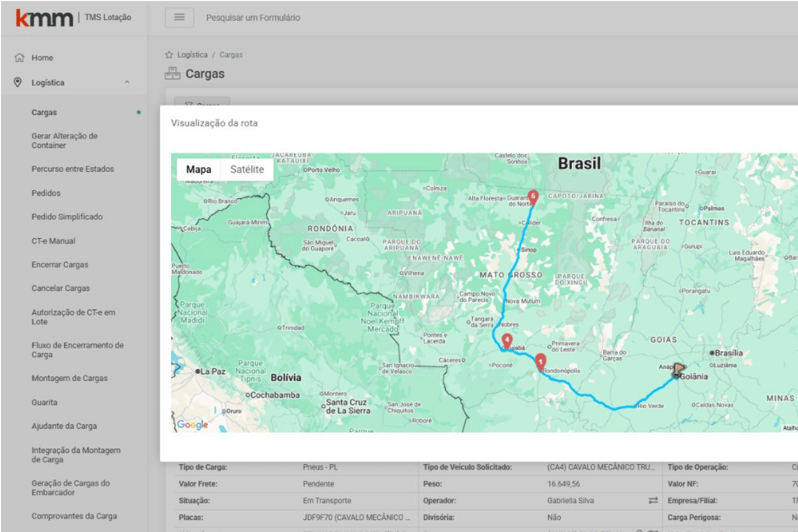Click the Home house icon
The width and height of the screenshot is (798, 532).
tap(19, 58)
